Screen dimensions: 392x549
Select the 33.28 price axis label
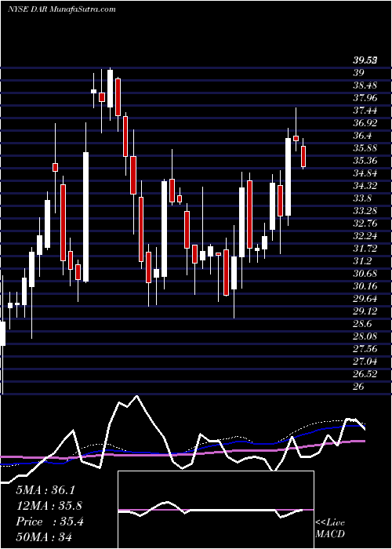365,211
